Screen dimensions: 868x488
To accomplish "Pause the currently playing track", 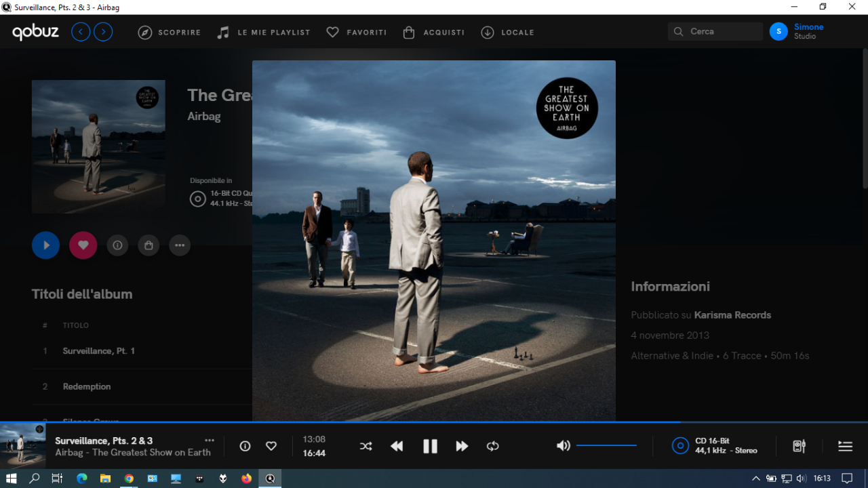I will (x=430, y=446).
